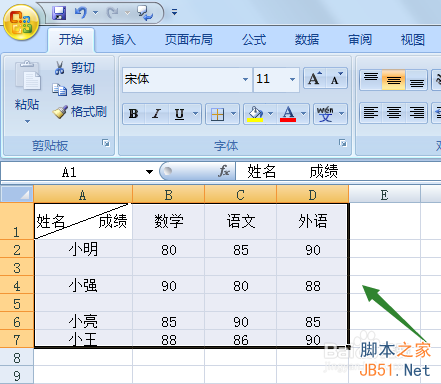Screen dimensions: 441x384
Task: Select cell containing 数学
Action: pos(169,221)
